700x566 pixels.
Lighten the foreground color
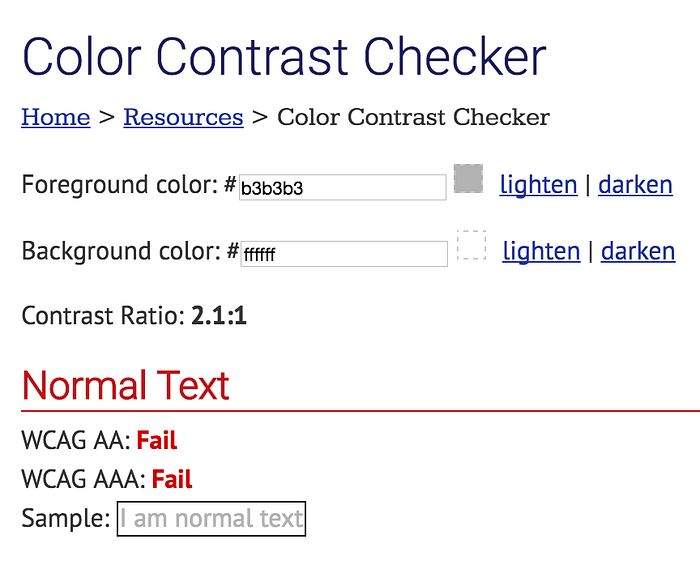tap(538, 185)
